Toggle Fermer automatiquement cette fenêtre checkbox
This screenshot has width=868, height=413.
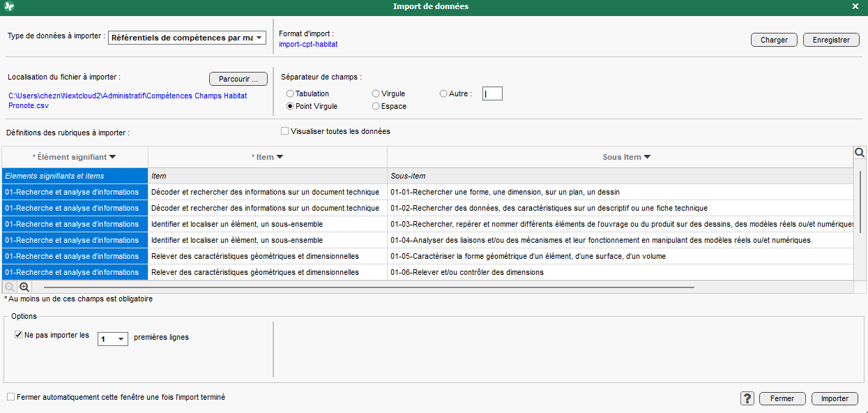click(x=10, y=397)
